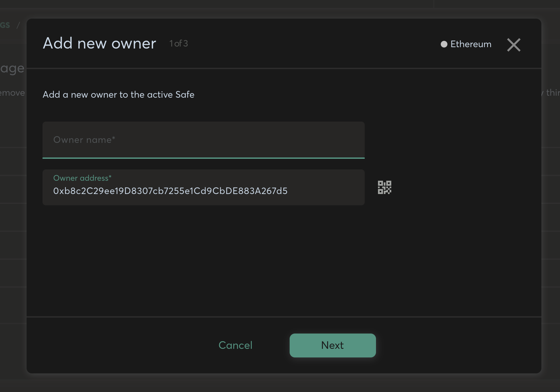Click the dimmed remove link behind the modal

pos(12,93)
